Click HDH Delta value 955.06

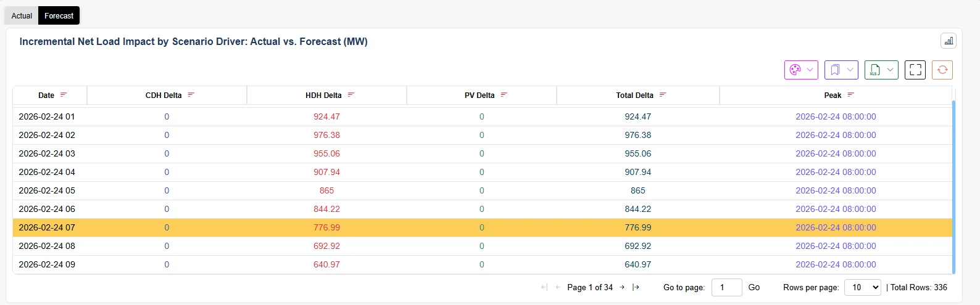[x=326, y=153]
